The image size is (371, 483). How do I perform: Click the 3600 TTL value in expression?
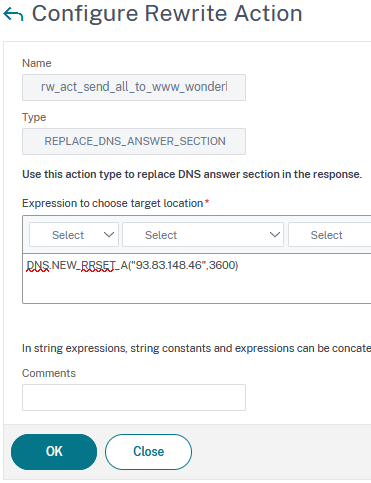(x=222, y=265)
